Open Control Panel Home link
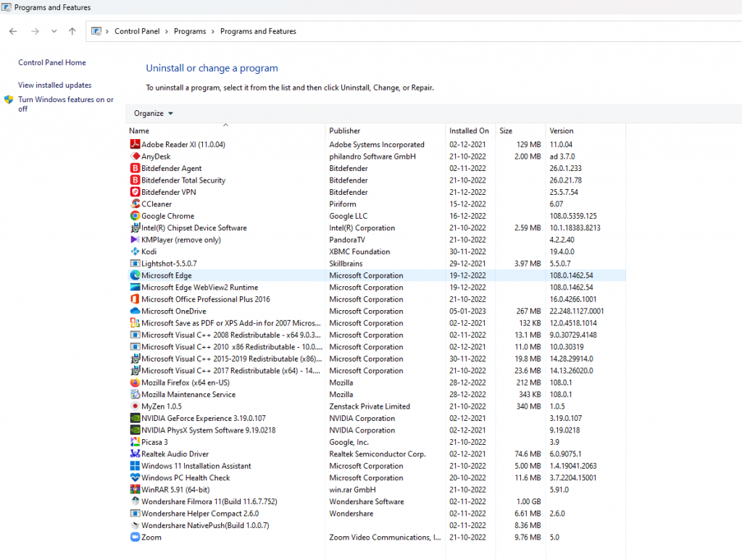This screenshot has width=742, height=560. 52,62
